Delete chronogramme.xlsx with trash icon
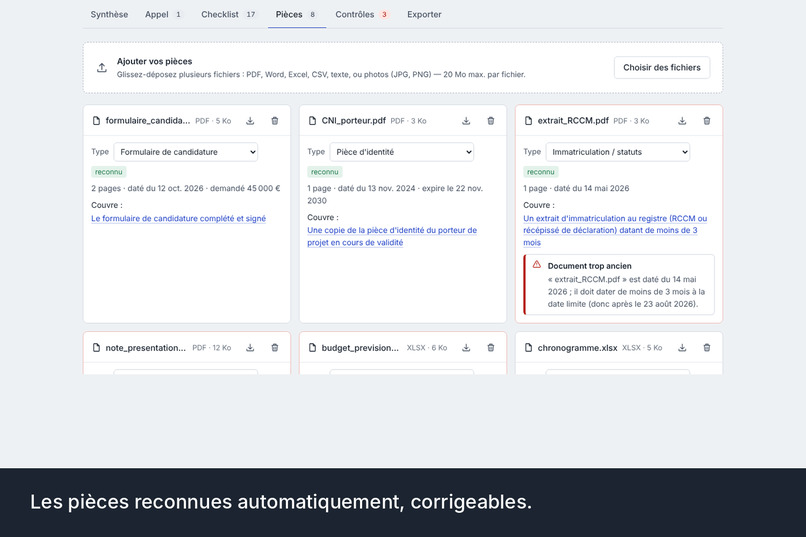The image size is (806, 537). 707,348
